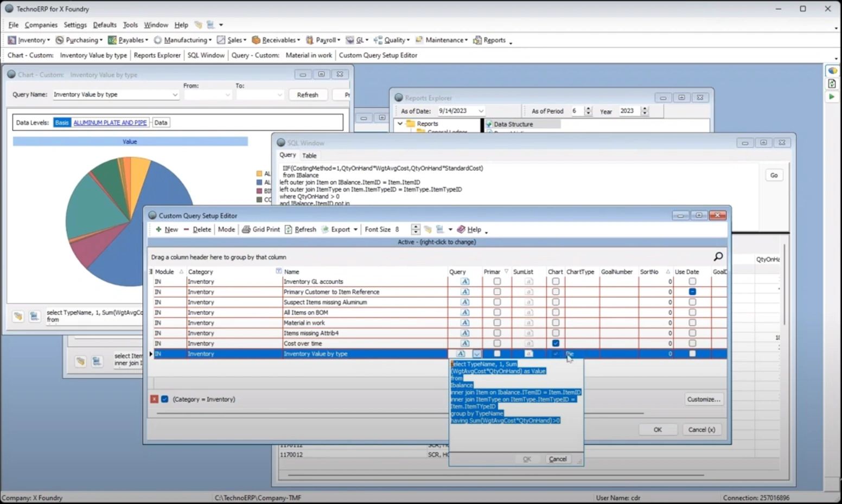Click the Query edit icon for Cost over time

coord(465,343)
